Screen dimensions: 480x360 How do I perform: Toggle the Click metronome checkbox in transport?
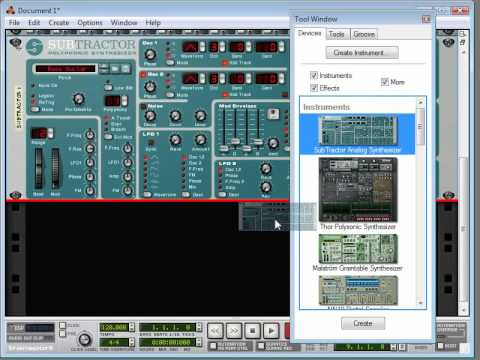[62, 325]
